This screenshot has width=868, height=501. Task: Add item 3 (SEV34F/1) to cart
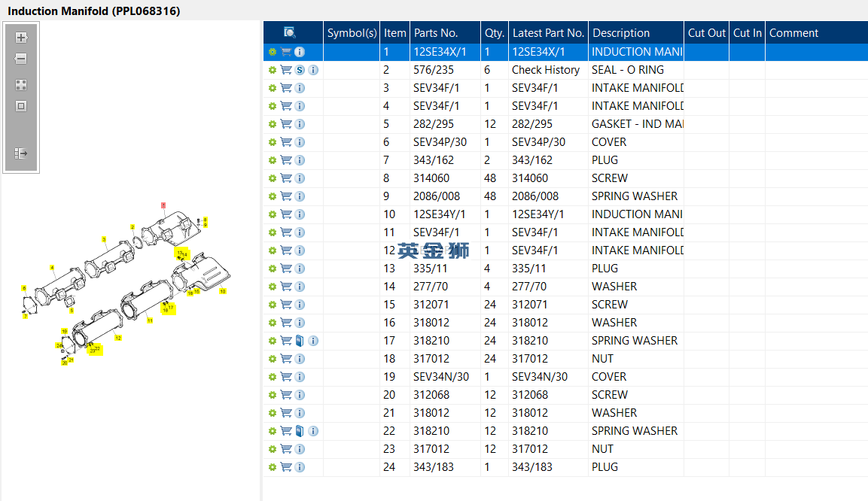[x=286, y=88]
